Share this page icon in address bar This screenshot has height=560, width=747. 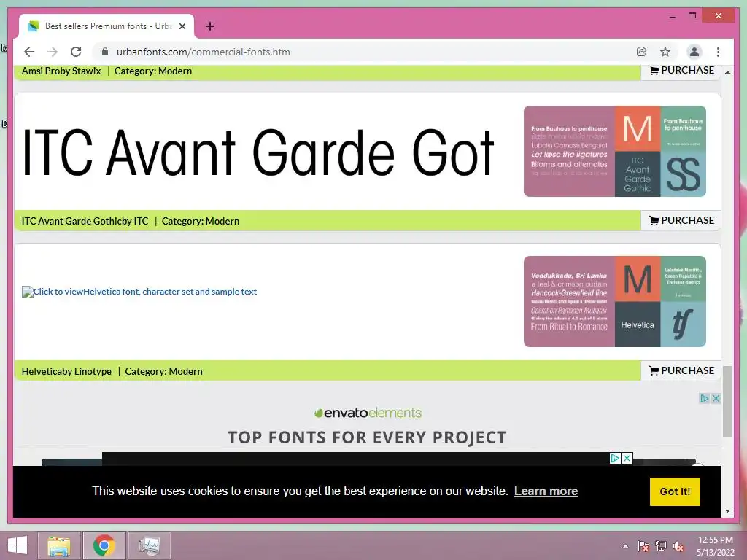tap(642, 52)
